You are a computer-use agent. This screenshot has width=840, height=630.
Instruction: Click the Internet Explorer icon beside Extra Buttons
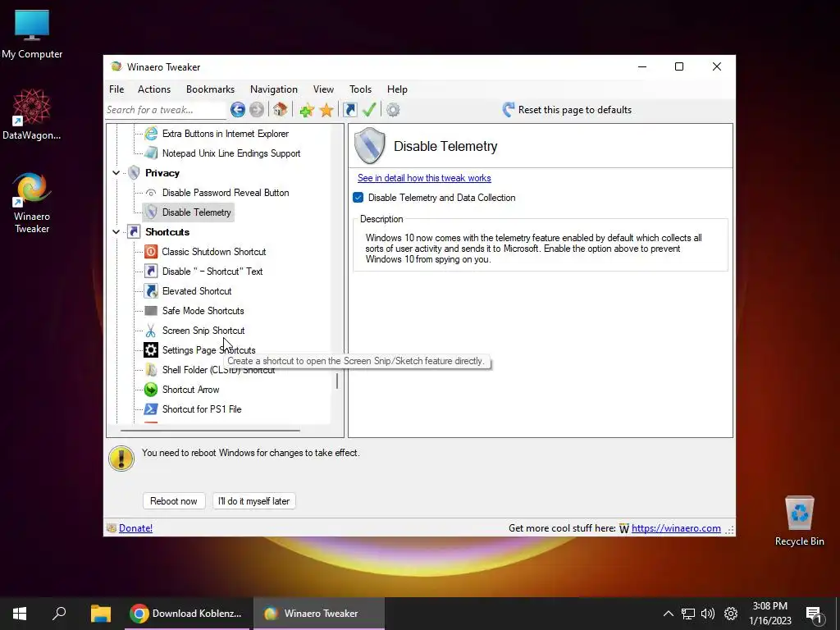click(x=151, y=134)
